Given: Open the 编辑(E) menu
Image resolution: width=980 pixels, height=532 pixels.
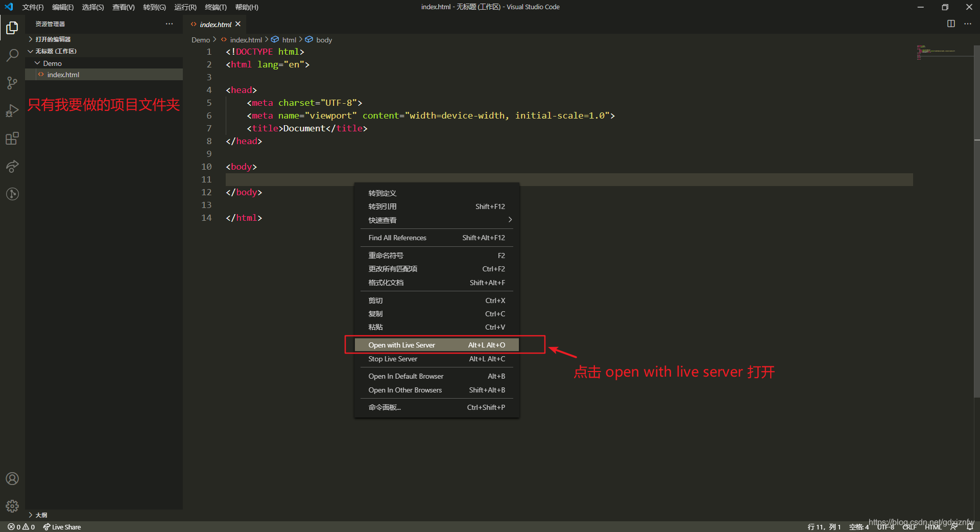Looking at the screenshot, I should tap(63, 7).
